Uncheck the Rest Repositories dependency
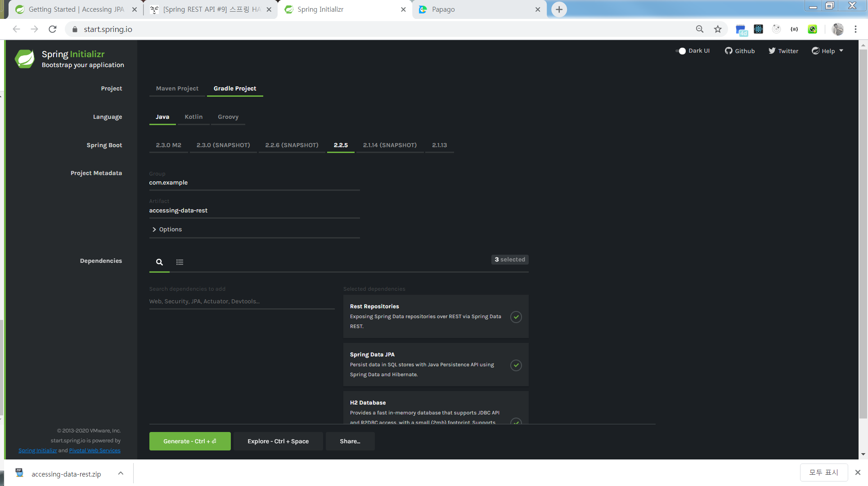This screenshot has height=486, width=868. point(516,317)
